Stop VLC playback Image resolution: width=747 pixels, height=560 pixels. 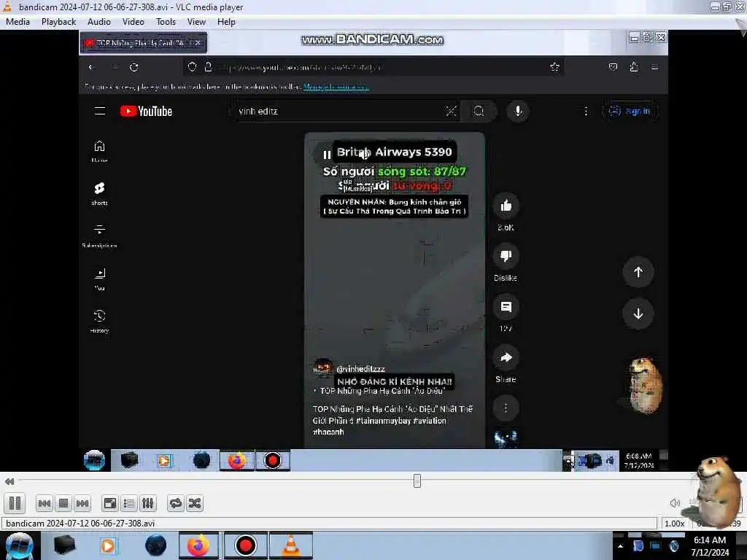pyautogui.click(x=63, y=503)
